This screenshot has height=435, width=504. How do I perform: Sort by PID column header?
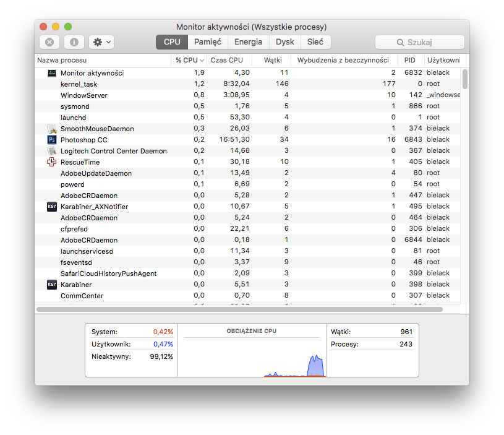(410, 60)
